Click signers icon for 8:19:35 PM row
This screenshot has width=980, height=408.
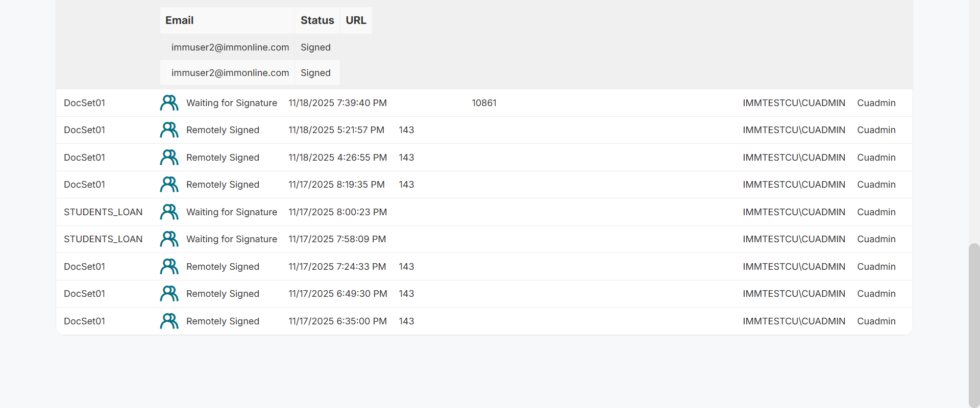click(169, 185)
